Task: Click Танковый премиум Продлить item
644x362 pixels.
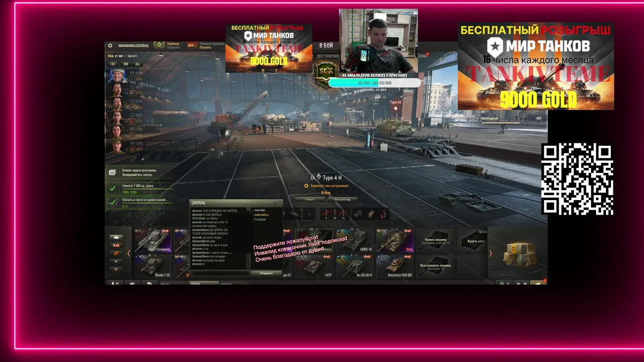Action: 212,45
